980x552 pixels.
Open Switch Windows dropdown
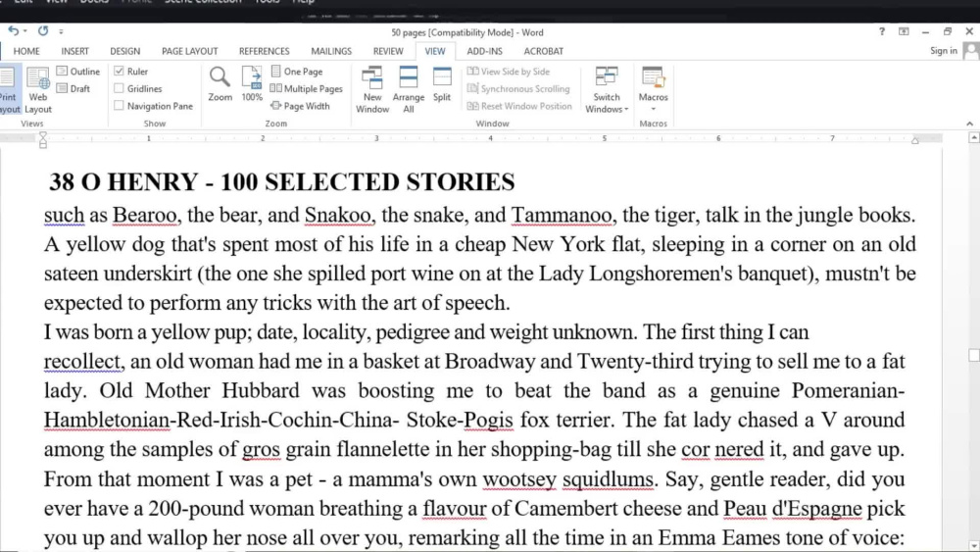(607, 90)
